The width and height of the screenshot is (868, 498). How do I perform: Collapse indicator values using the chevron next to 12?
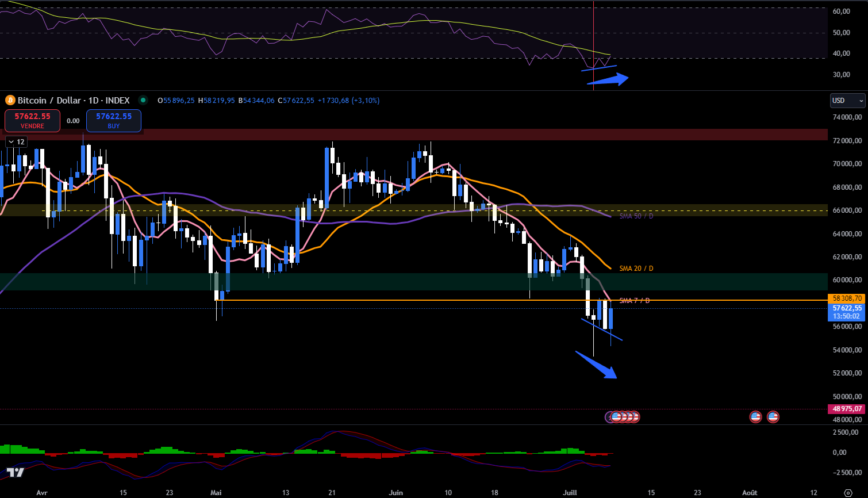point(10,141)
